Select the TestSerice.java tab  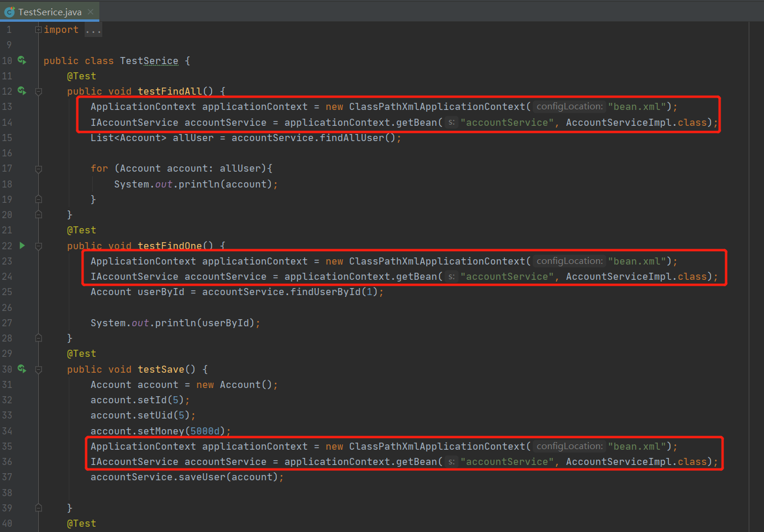[50, 12]
